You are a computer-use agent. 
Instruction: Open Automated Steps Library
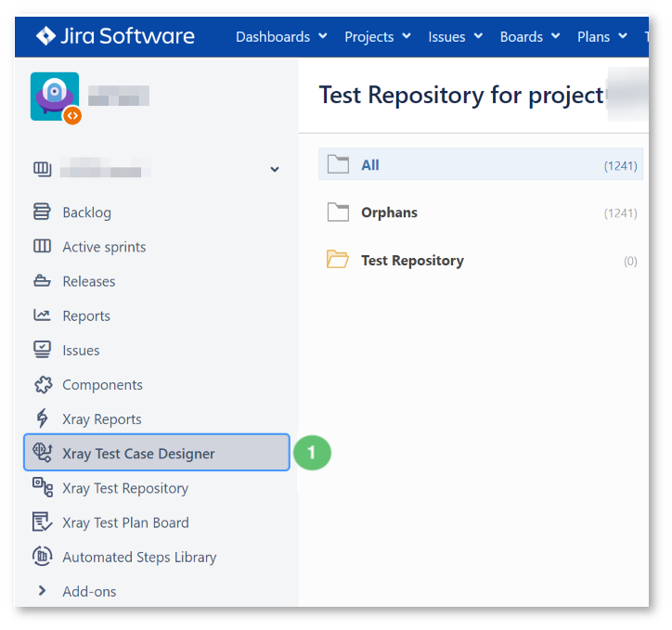click(139, 558)
